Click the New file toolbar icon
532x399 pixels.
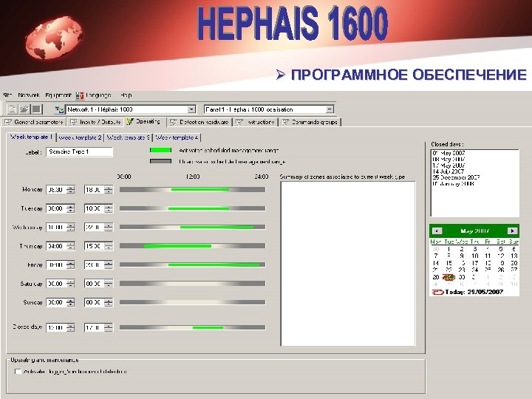pos(13,109)
